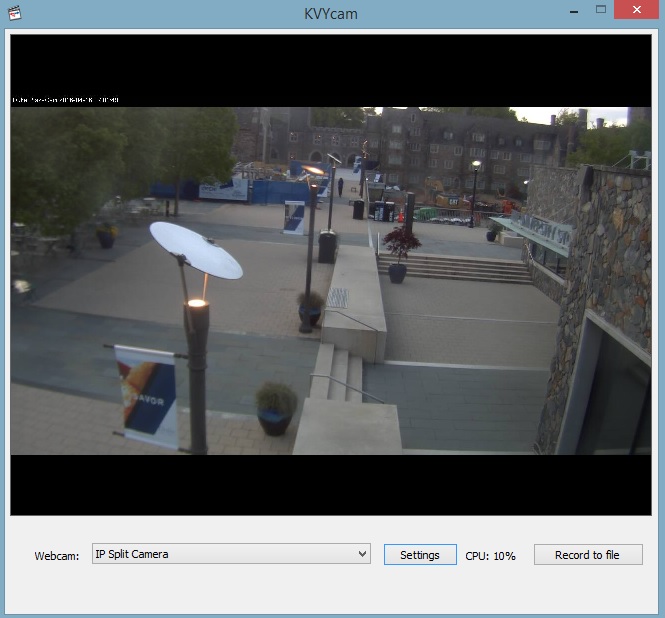
Task: Click the KVYcam title bar text
Action: coord(331,14)
